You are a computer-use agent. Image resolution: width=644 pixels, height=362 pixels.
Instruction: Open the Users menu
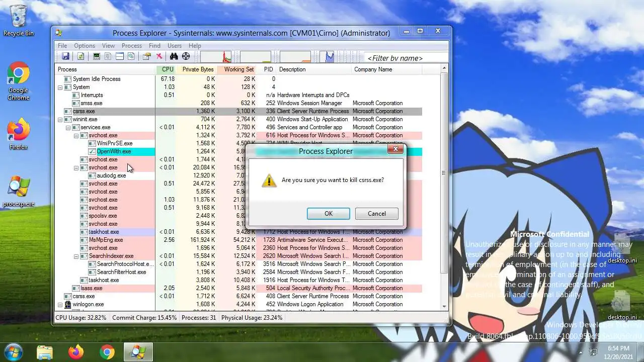pos(175,46)
